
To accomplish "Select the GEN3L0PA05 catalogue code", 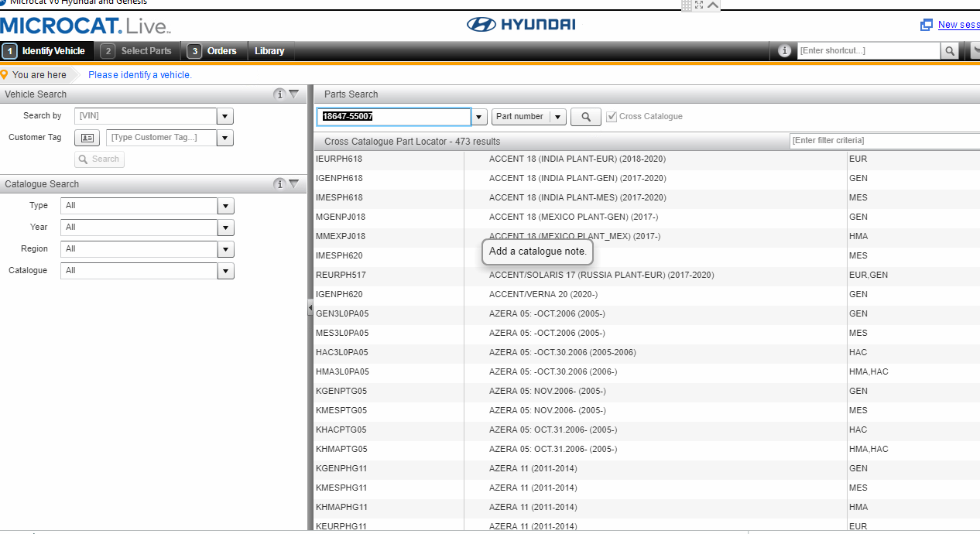I will 342,314.
